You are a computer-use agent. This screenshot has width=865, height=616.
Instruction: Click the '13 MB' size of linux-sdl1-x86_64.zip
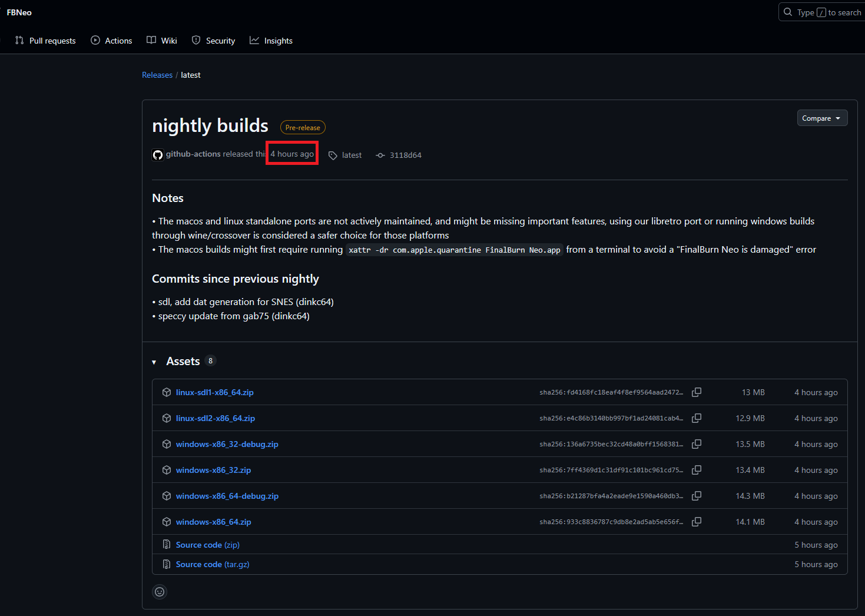(753, 392)
